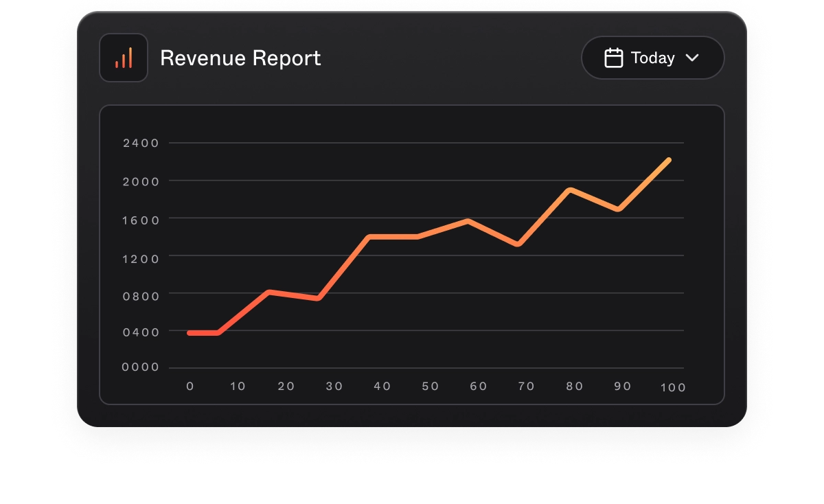
Task: Click the line dip above 90
Action: click(619, 209)
